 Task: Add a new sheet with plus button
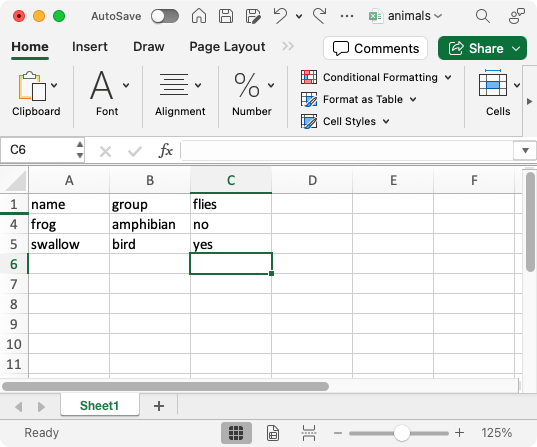pyautogui.click(x=159, y=406)
